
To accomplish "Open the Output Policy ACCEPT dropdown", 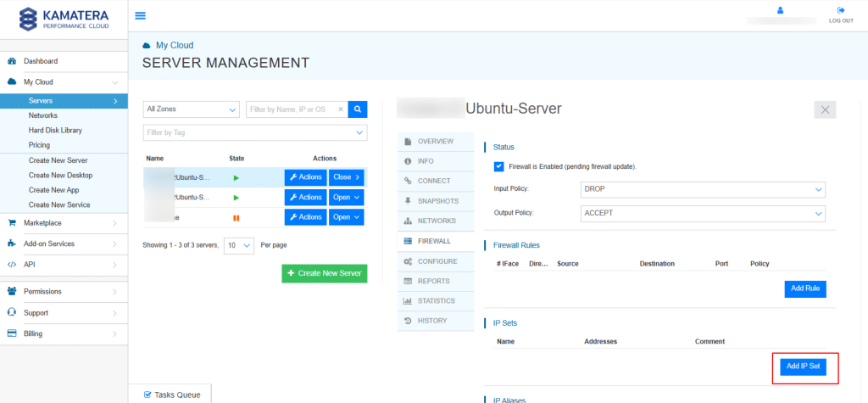I will (702, 214).
